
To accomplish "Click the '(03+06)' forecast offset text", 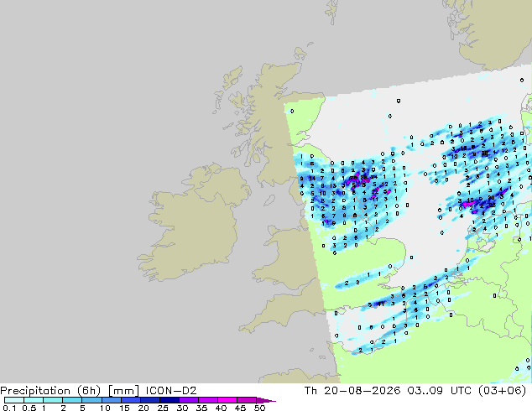I will coord(502,391).
